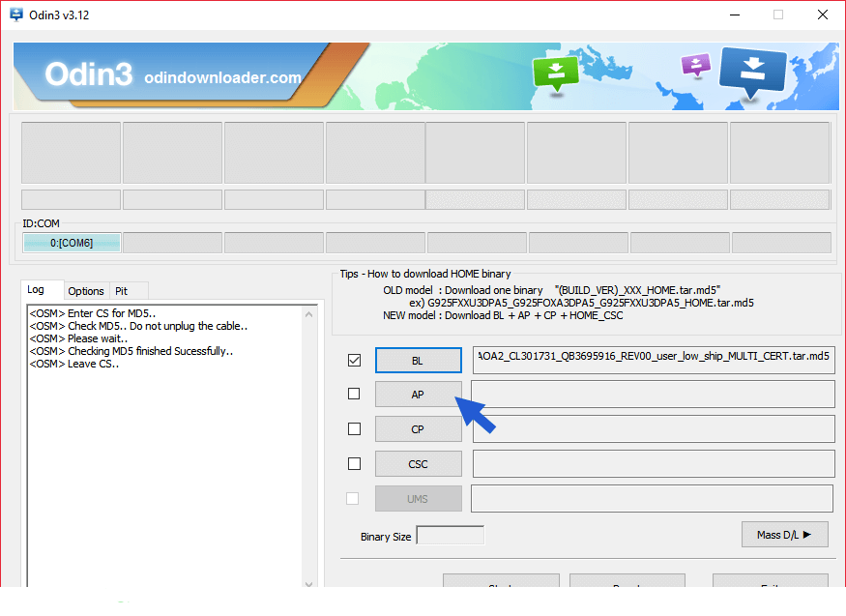Screen dimensions: 846x616
Task: Enable the CP checkbox
Action: [x=354, y=428]
